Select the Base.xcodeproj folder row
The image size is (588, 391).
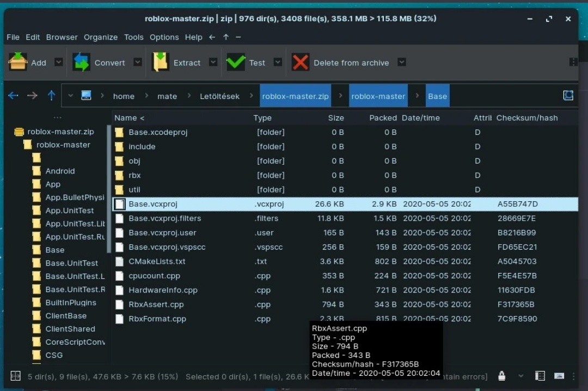(345, 132)
